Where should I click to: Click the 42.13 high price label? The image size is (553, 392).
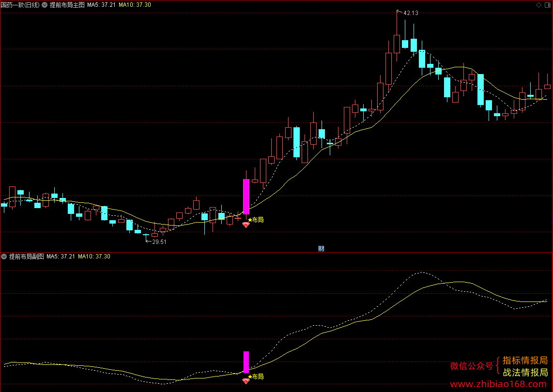[411, 13]
